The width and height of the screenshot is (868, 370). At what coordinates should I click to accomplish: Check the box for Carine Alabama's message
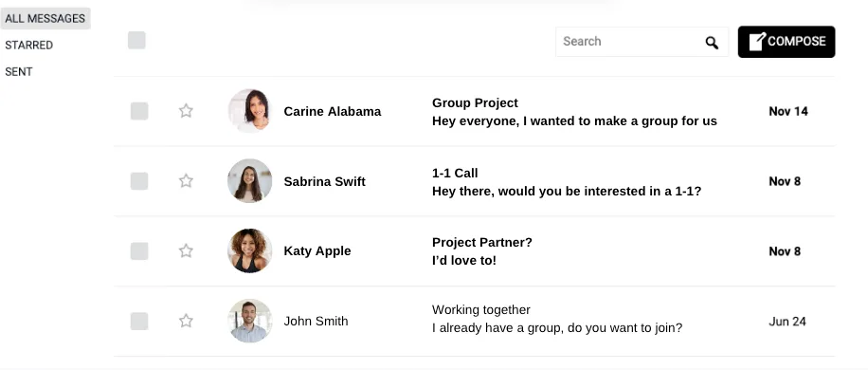coord(139,111)
